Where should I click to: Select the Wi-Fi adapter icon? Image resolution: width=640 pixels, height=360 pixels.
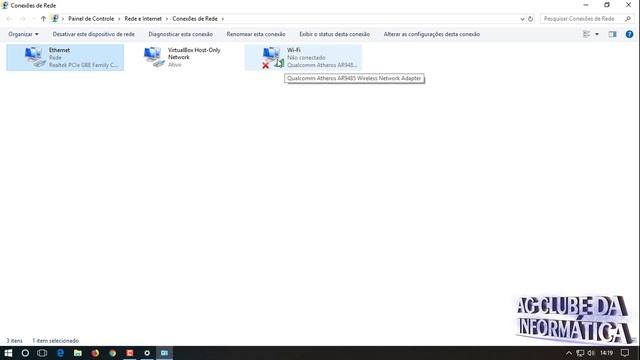(x=273, y=58)
